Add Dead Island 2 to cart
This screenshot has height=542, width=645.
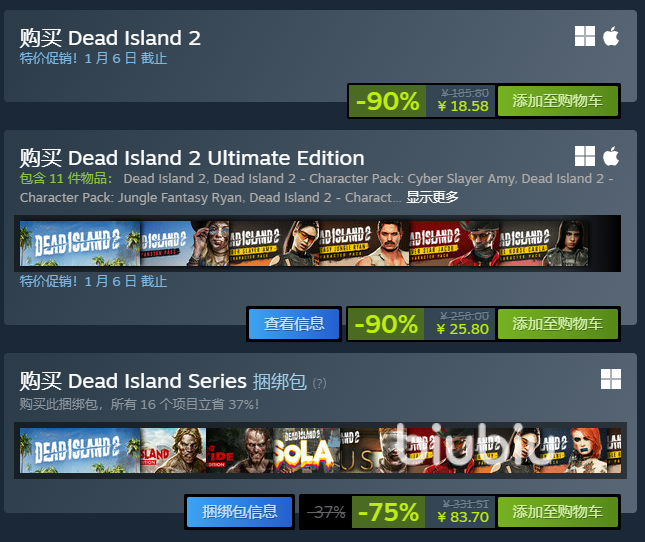pos(557,101)
